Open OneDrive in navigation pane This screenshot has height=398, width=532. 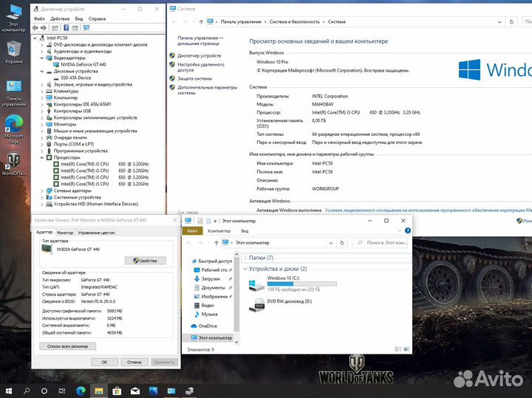[204, 326]
